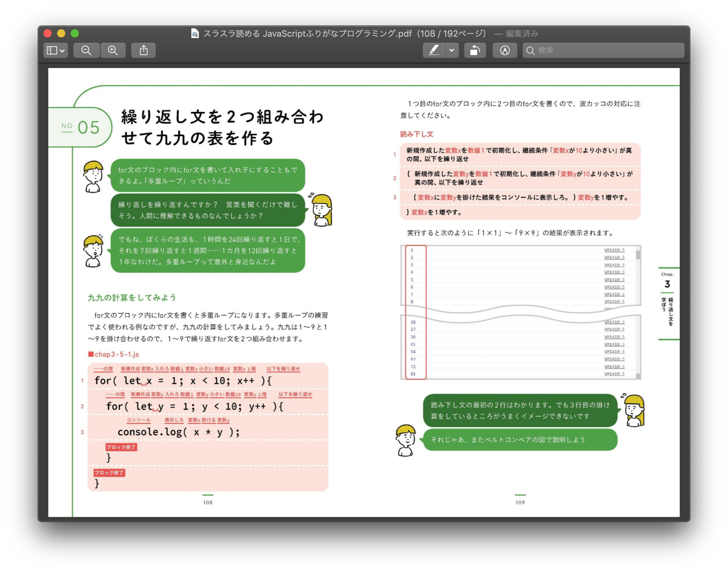The height and width of the screenshot is (572, 728).
Task: Click the zoom in magnifier button
Action: click(x=113, y=50)
